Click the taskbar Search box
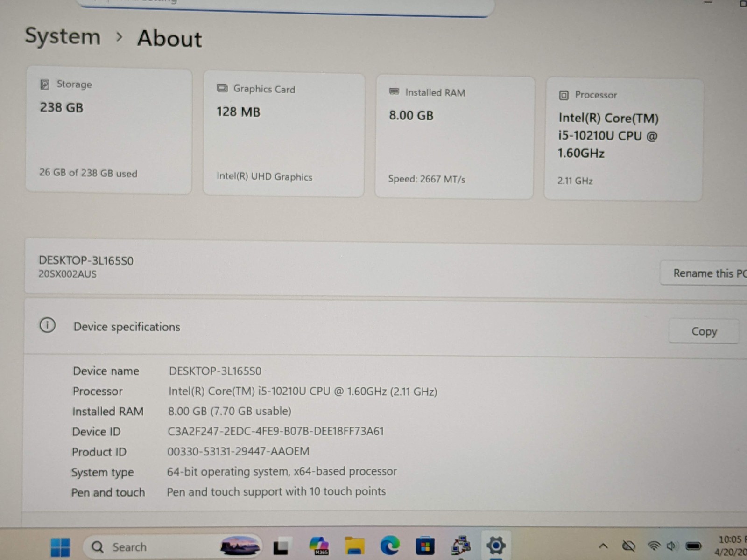 point(172,546)
